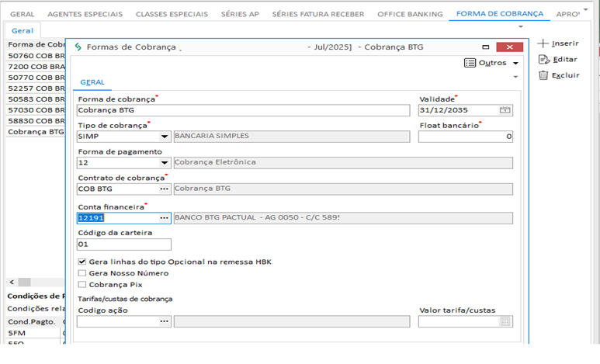Open Conta financeira lookup ellipsis button

click(164, 217)
